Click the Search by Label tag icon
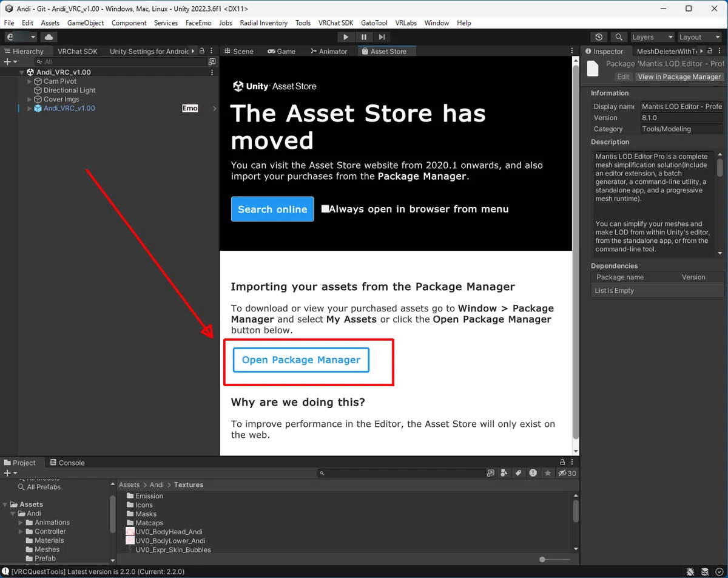Screen dimensions: 728x578 click(519, 473)
